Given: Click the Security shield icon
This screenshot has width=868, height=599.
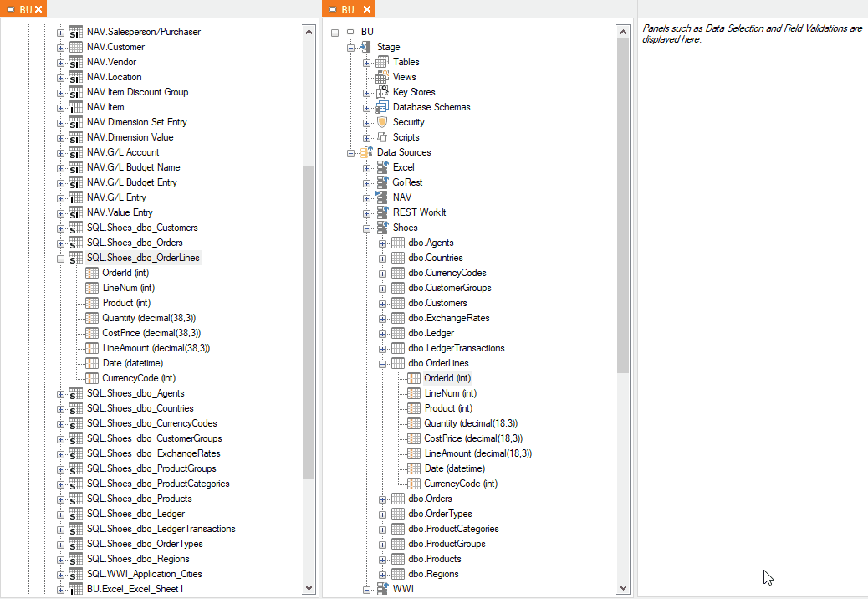Looking at the screenshot, I should tap(382, 122).
